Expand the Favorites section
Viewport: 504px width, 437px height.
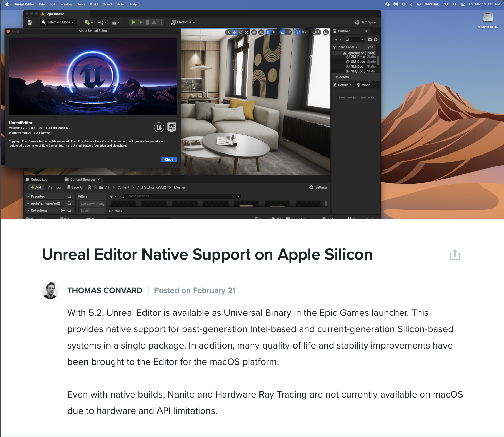(28, 197)
